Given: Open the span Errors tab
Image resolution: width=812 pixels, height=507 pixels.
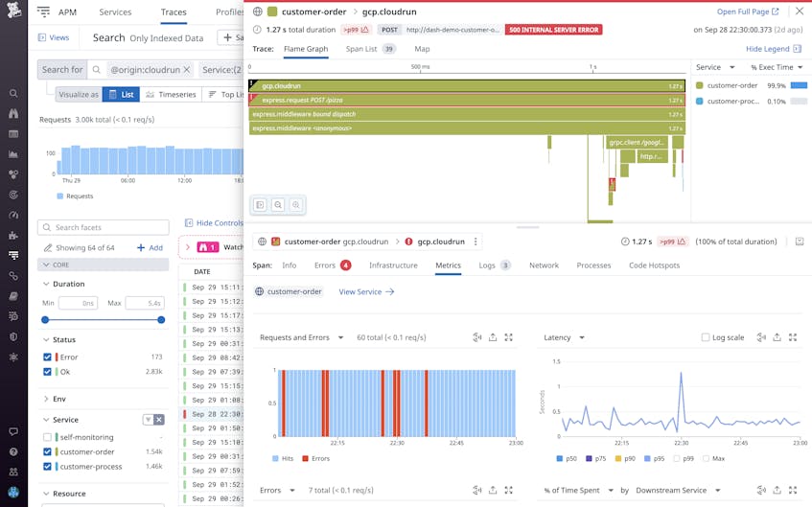Looking at the screenshot, I should 333,265.
